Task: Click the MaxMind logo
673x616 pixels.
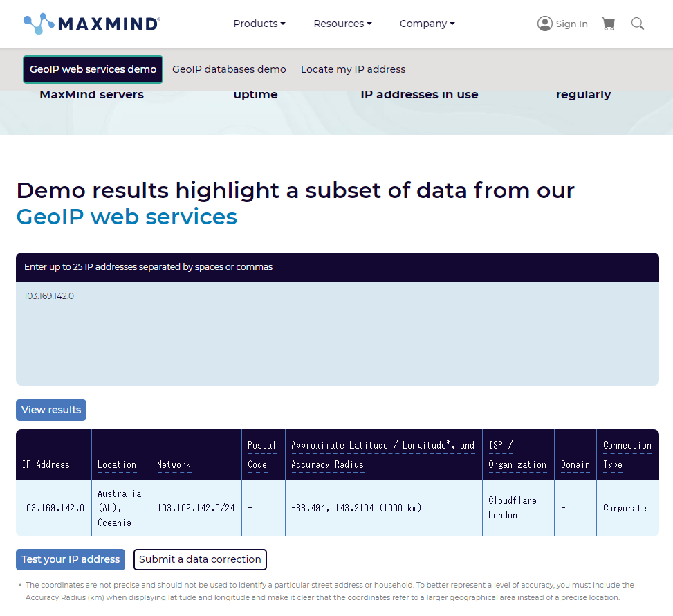Action: point(92,24)
